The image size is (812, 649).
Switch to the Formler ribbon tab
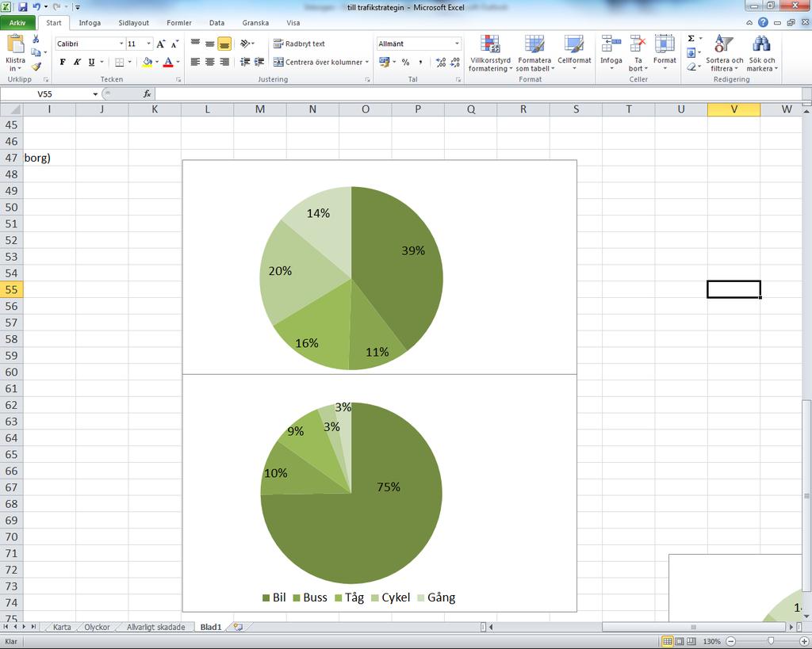[179, 23]
